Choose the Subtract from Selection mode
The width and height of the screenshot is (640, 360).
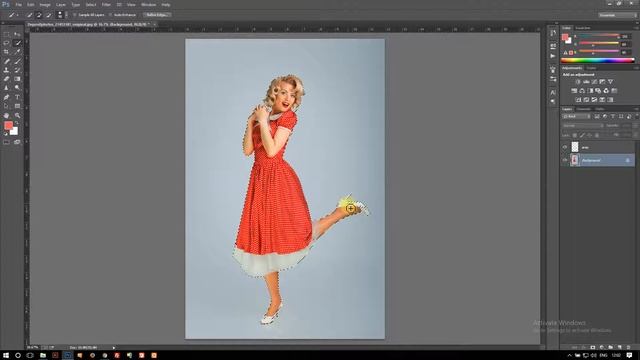coord(49,15)
